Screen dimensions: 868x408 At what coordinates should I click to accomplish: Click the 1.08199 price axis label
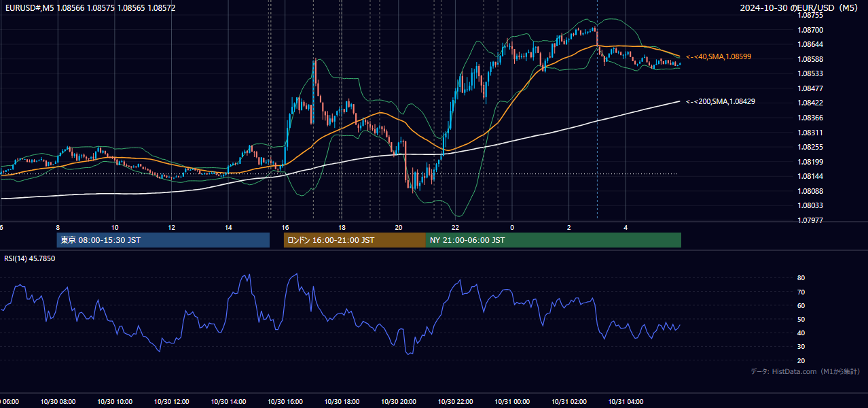tap(811, 162)
